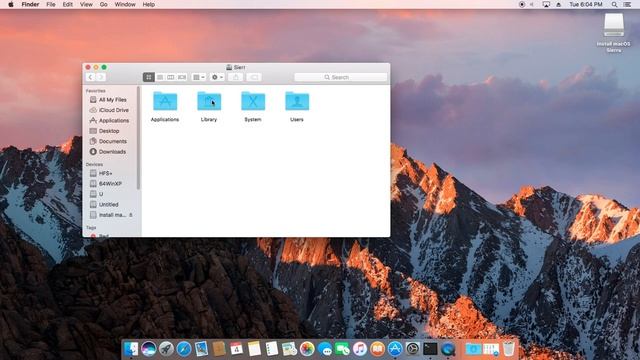Viewport: 640px width, 360px height.
Task: Click the Share toolbar button
Action: (236, 77)
